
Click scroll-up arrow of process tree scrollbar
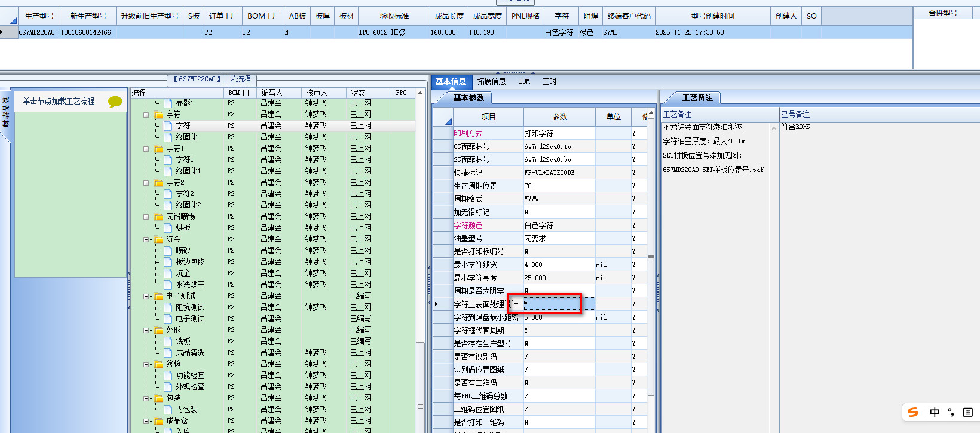click(x=420, y=93)
